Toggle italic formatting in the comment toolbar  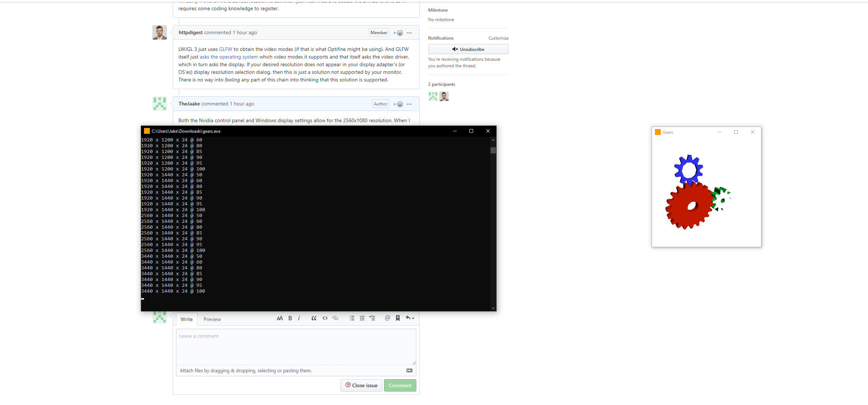coord(299,318)
